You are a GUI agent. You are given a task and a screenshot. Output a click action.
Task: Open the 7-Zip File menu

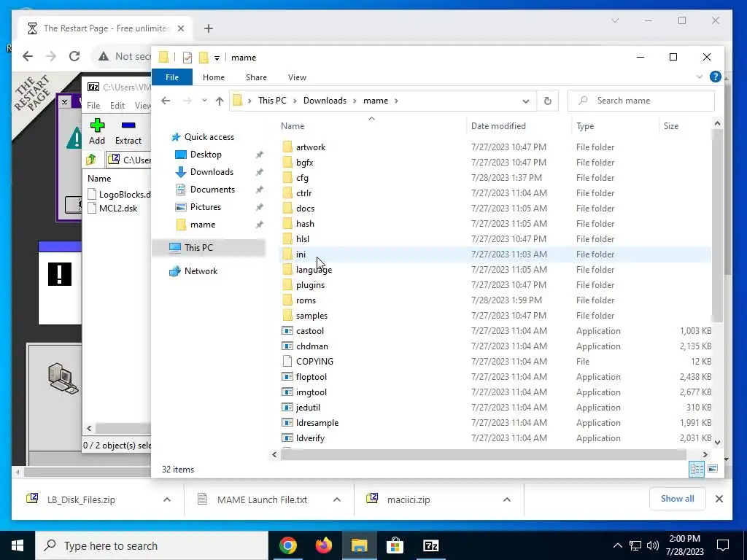coord(93,105)
